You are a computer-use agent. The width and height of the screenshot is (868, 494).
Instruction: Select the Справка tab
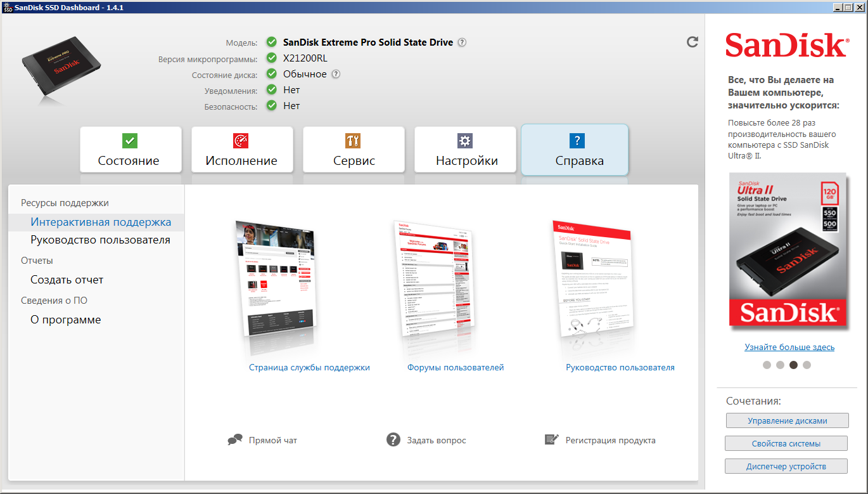pyautogui.click(x=575, y=150)
